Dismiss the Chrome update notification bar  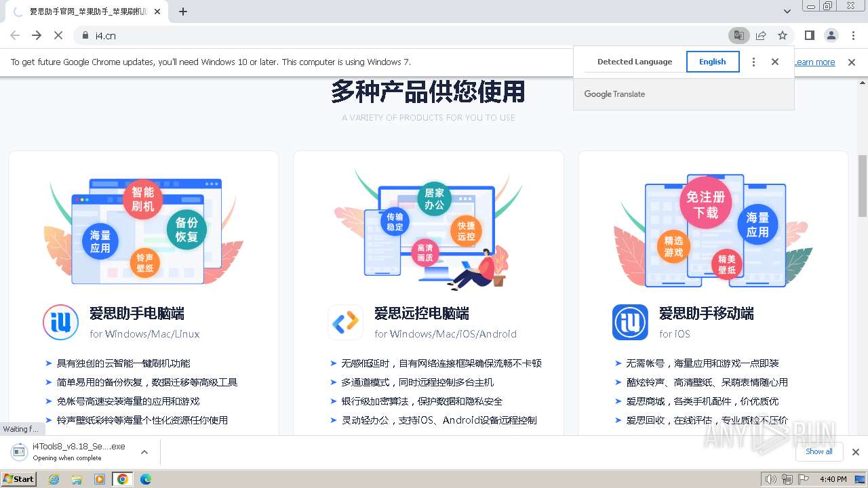pyautogui.click(x=852, y=62)
